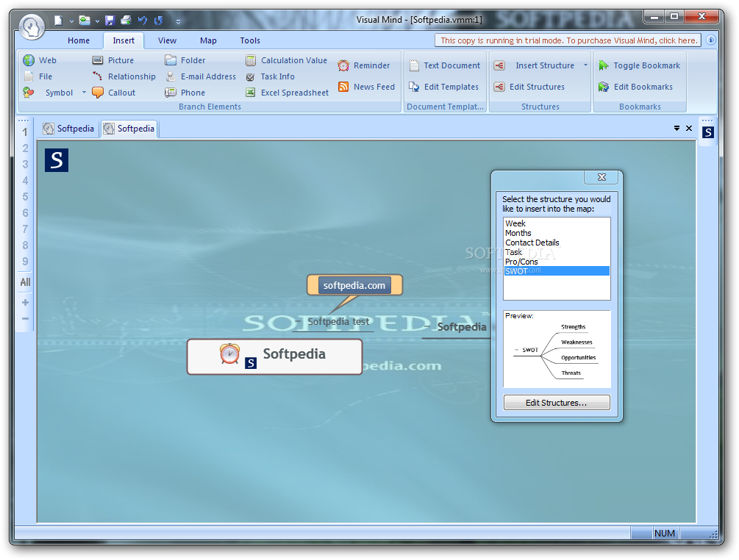Viewport: 739px width, 560px height.
Task: Insert a File branch element
Action: pyautogui.click(x=39, y=76)
